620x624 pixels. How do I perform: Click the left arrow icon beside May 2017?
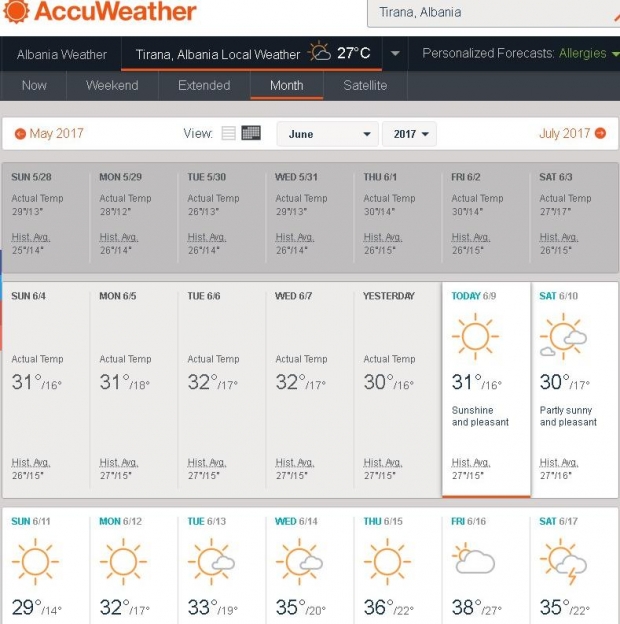pos(20,134)
